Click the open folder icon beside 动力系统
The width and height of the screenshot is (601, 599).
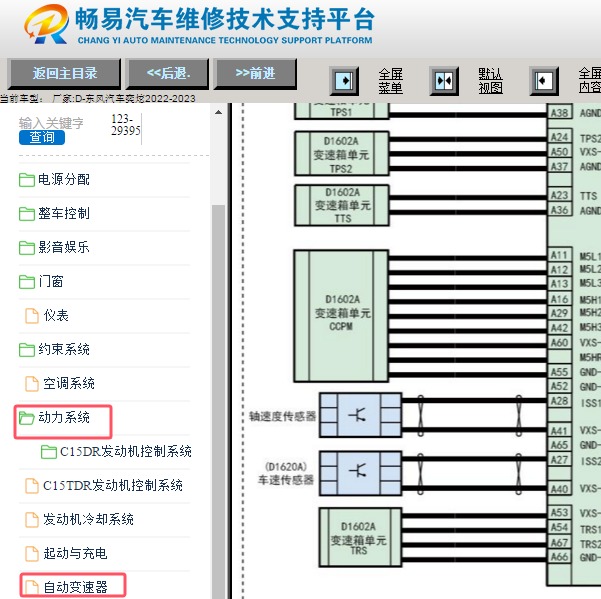pos(26,418)
